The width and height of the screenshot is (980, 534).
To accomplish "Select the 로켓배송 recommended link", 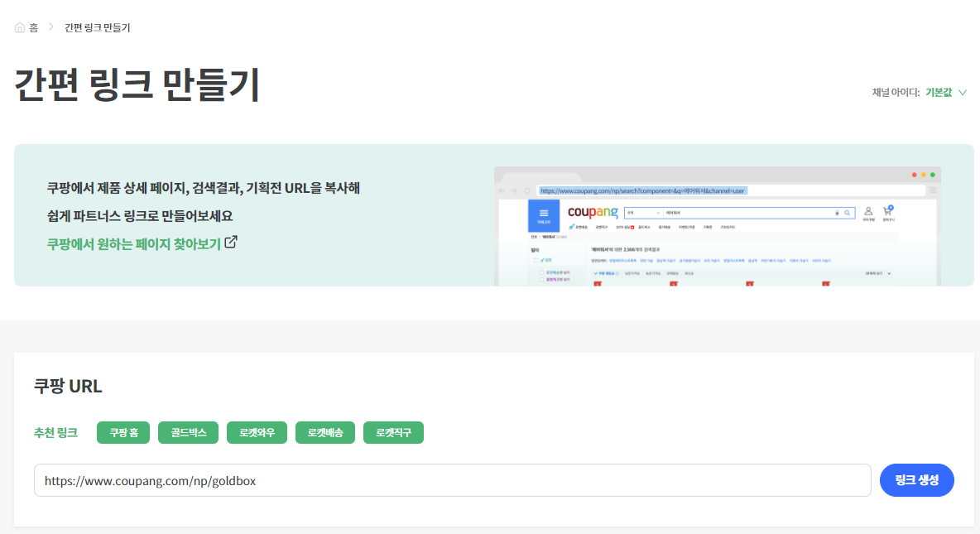I will pyautogui.click(x=325, y=433).
